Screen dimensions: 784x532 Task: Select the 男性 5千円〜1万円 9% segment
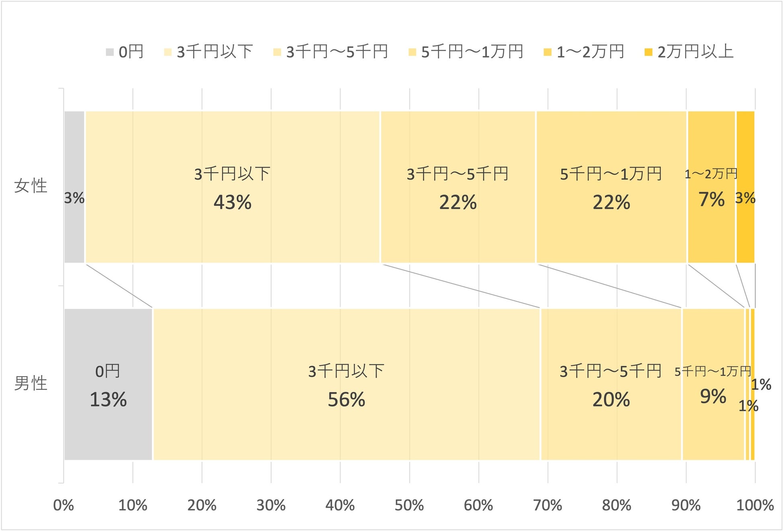[x=713, y=430]
